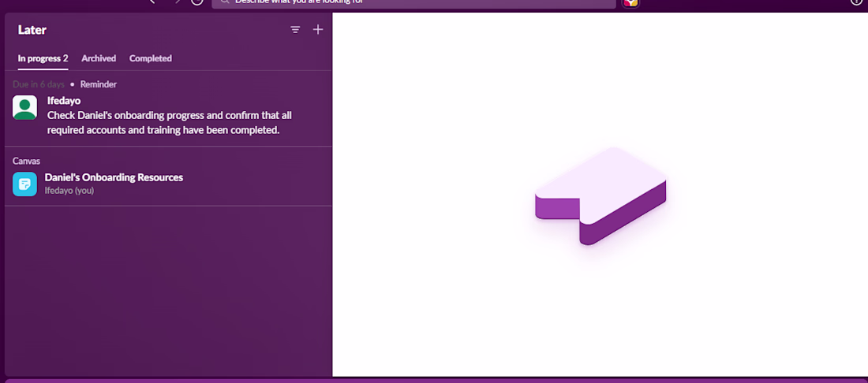Image resolution: width=868 pixels, height=383 pixels.
Task: Open the Completed tab
Action: click(x=151, y=58)
